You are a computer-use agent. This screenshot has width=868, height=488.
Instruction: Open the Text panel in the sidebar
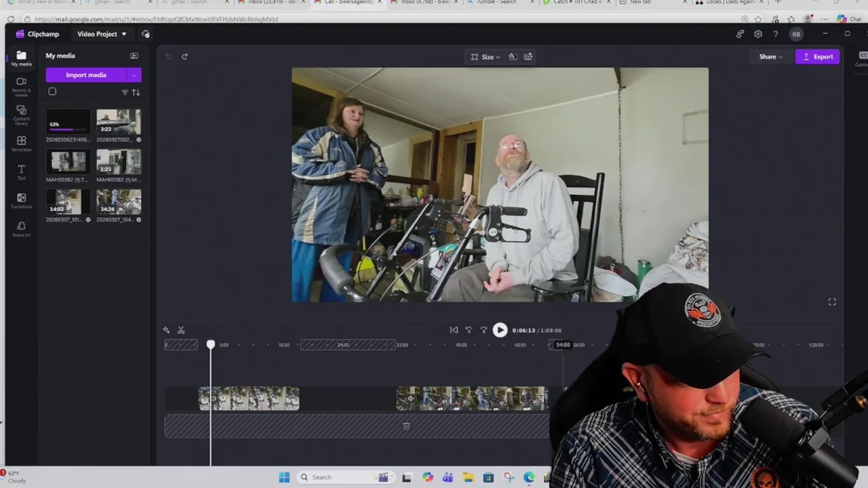coord(21,172)
